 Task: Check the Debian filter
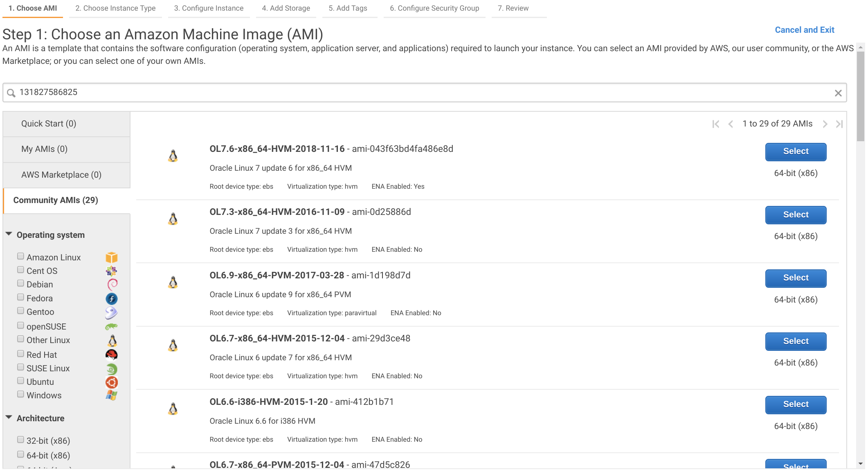pyautogui.click(x=20, y=283)
